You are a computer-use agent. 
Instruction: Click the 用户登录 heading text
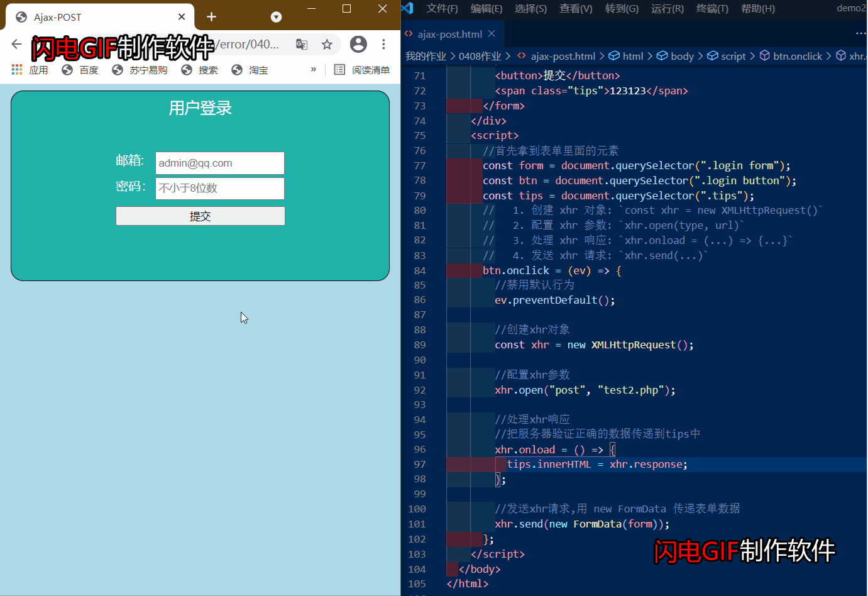click(200, 108)
